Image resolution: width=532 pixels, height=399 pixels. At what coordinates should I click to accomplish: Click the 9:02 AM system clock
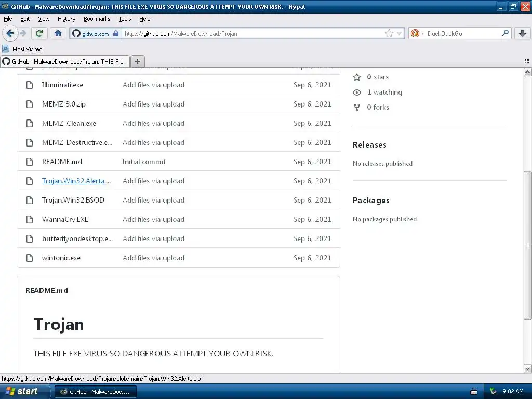[513, 391]
